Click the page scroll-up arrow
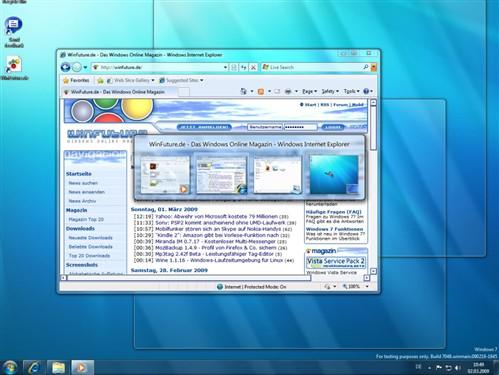Viewport: 499px width, 375px height. point(373,103)
